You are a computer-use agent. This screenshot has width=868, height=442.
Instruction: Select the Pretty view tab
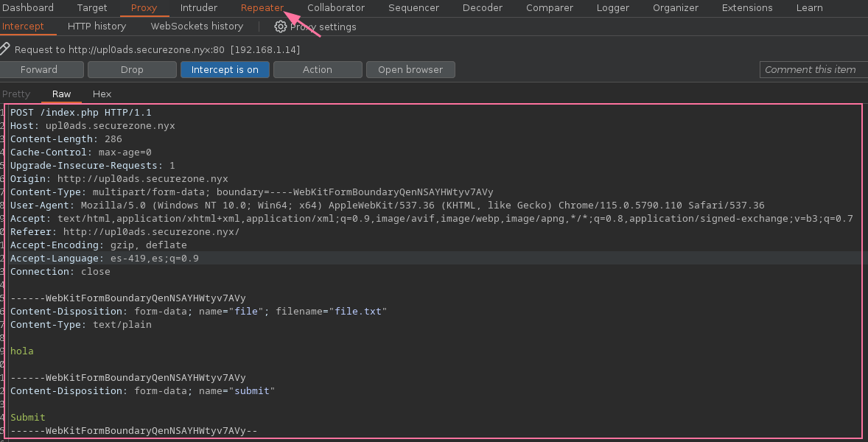coord(16,94)
